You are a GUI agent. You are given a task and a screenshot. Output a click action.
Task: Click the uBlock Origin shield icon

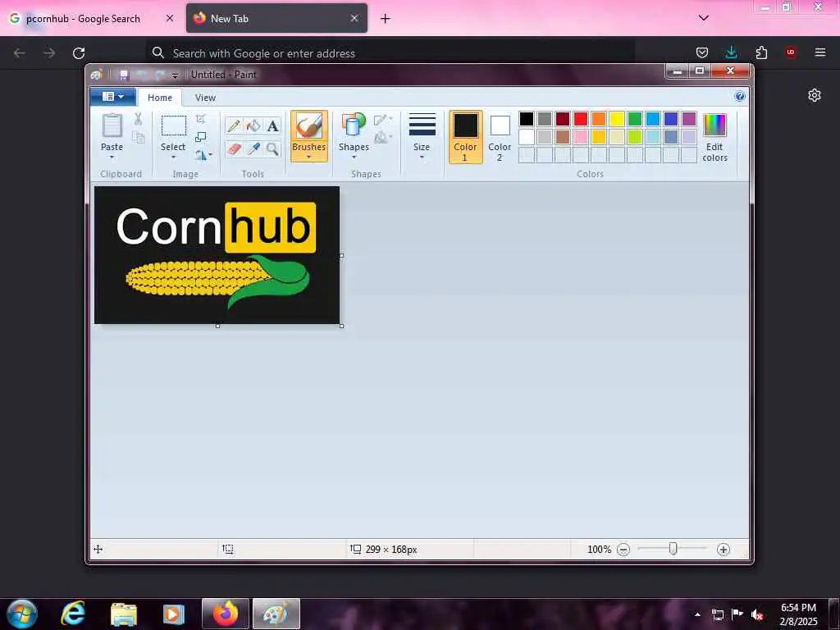pyautogui.click(x=791, y=52)
